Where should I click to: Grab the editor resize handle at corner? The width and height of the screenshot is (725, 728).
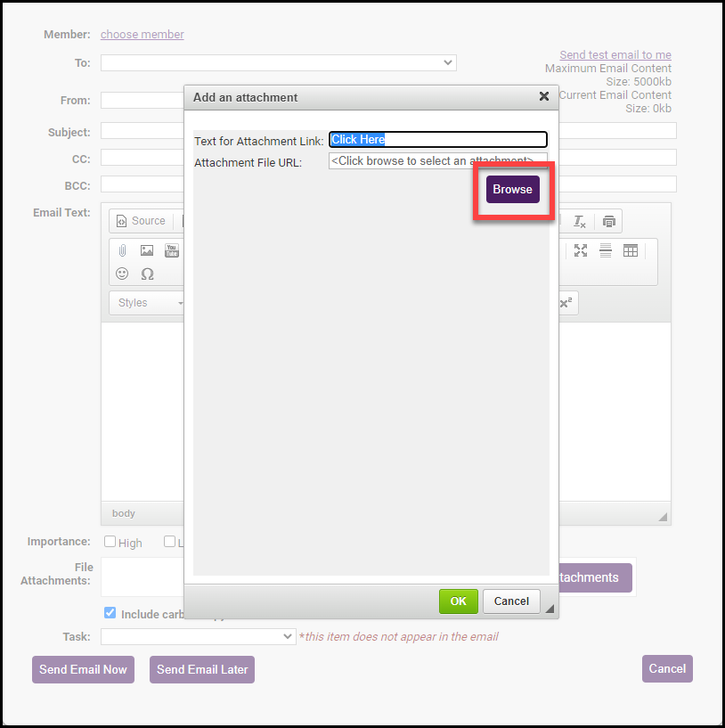point(663,517)
